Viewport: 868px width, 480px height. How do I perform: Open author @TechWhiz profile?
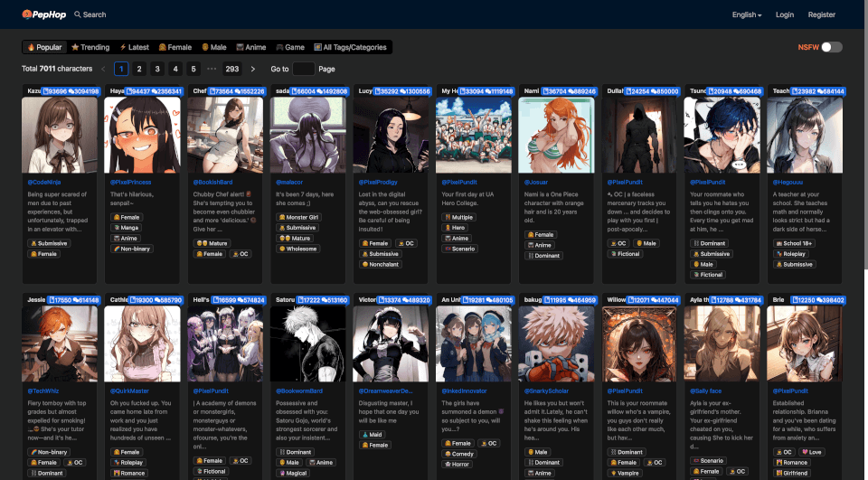point(43,391)
